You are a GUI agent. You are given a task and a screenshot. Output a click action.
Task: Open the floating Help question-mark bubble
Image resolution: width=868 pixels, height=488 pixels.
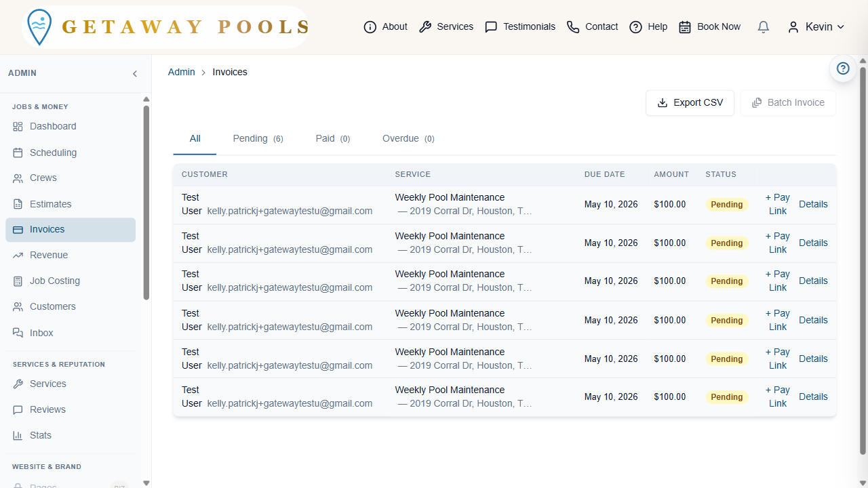click(843, 68)
